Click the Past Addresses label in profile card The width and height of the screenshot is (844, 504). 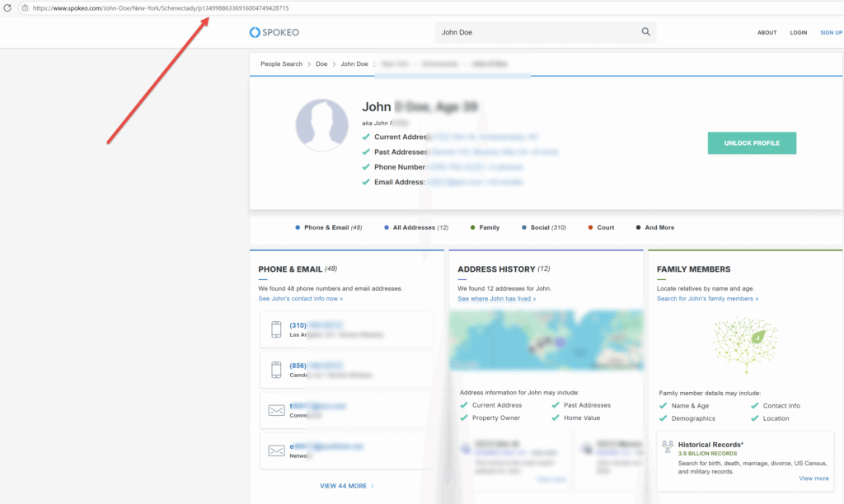click(401, 152)
